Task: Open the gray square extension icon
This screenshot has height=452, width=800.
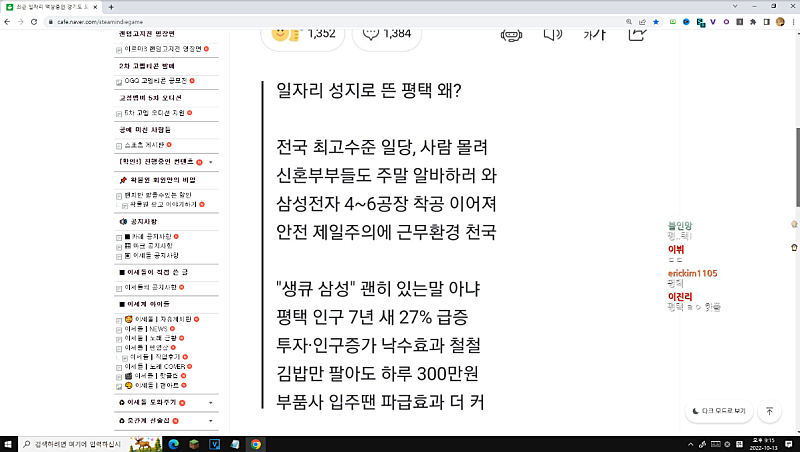Action: [x=739, y=22]
